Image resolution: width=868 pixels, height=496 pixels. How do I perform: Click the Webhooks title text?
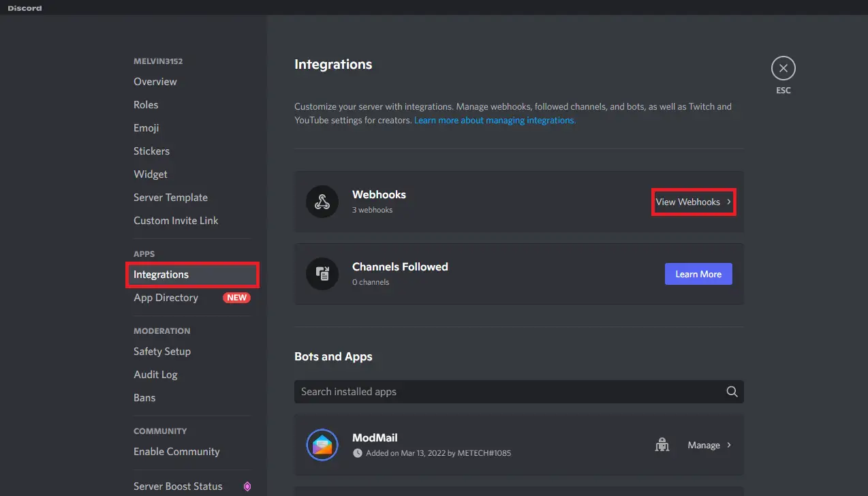pos(379,195)
